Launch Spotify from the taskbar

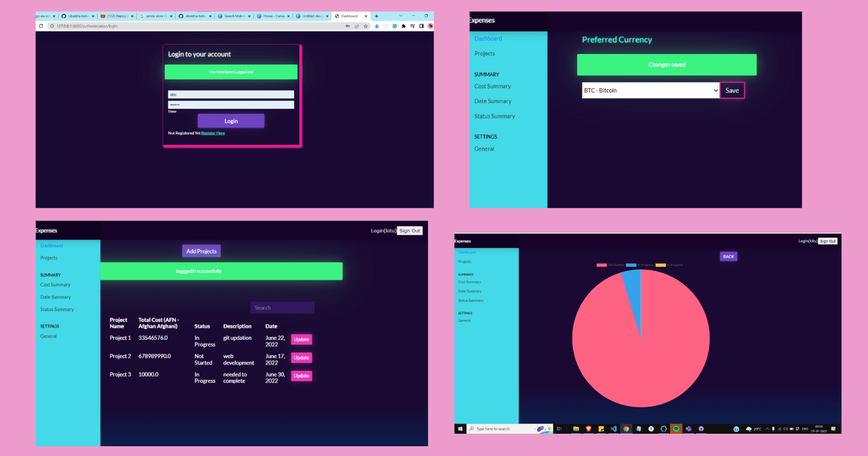coord(676,429)
